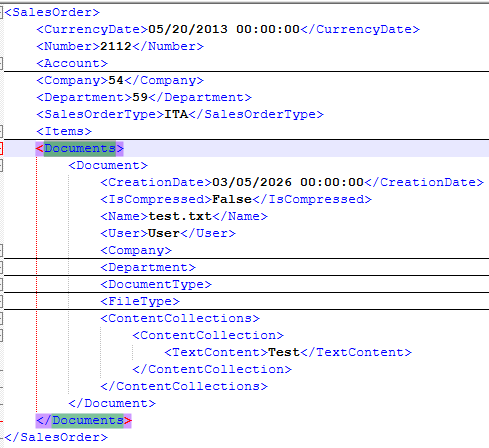The height and width of the screenshot is (448, 489).
Task: Click the opening TextContent tag
Action: point(216,352)
